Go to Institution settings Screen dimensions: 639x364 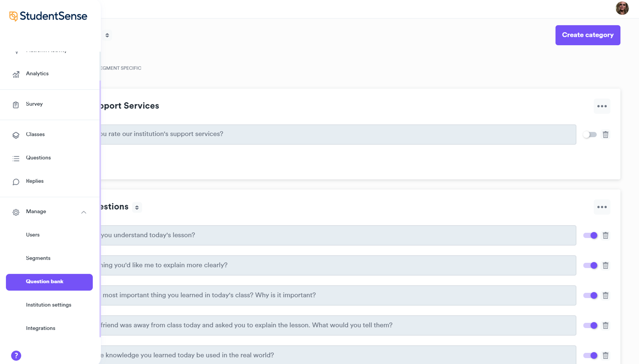pos(49,305)
